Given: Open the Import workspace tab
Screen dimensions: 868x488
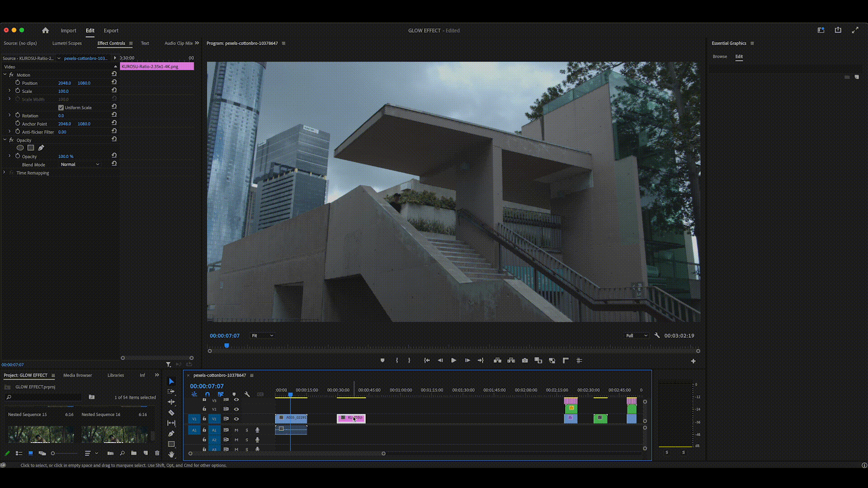Looking at the screenshot, I should point(69,31).
